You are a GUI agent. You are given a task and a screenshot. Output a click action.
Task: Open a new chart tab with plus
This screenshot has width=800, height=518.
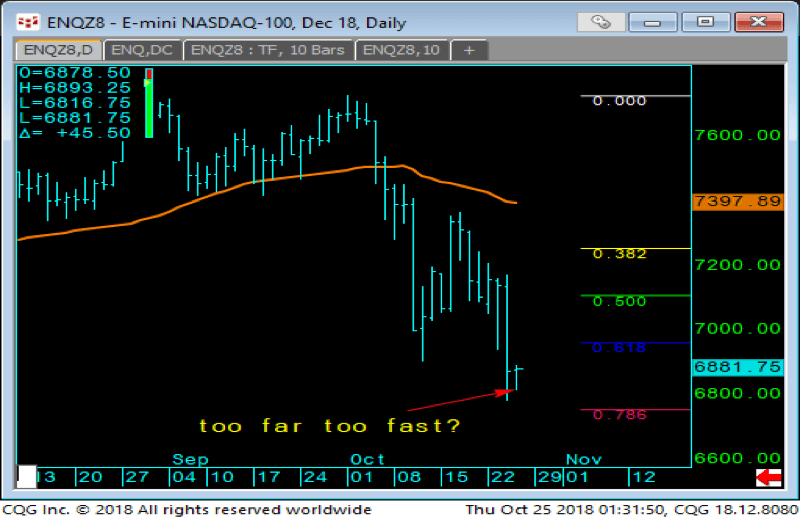coord(469,49)
